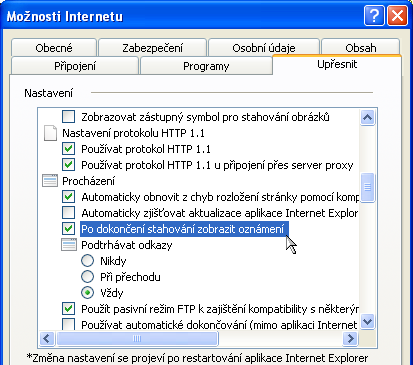Click the icon beside Podtrhávat odkazy
This screenshot has height=365, width=413.
(x=69, y=245)
